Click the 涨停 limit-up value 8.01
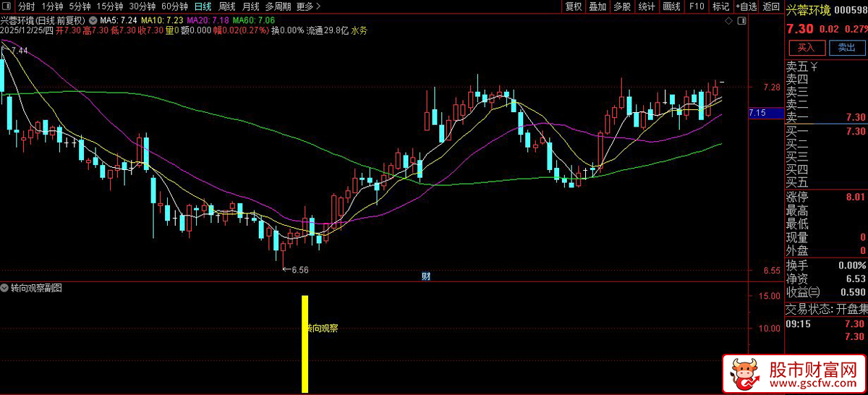 (855, 197)
